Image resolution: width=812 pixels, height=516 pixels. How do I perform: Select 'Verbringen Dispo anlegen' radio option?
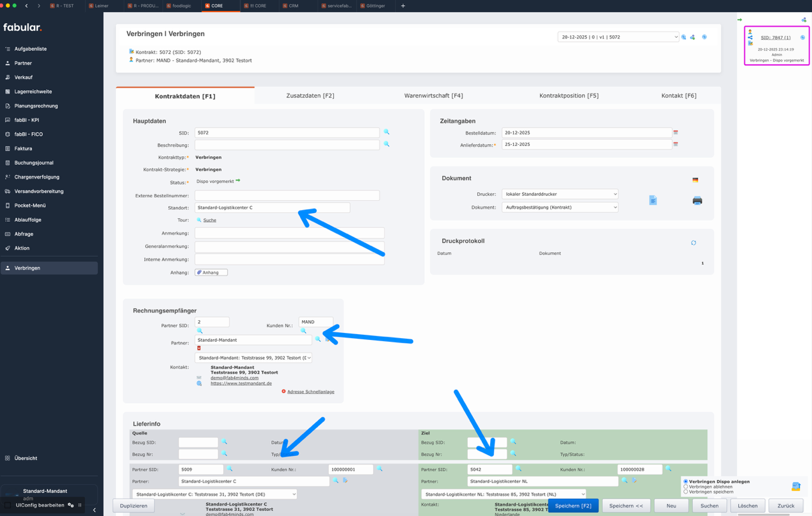(686, 481)
